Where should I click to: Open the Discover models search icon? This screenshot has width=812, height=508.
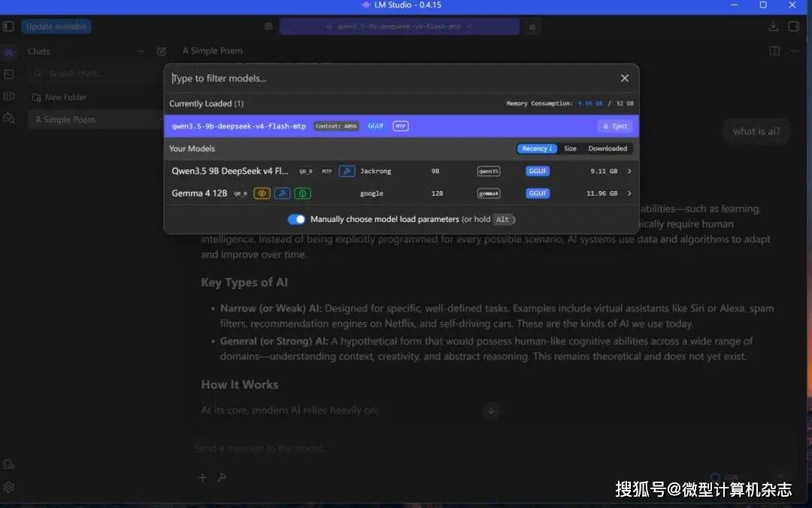(x=9, y=117)
